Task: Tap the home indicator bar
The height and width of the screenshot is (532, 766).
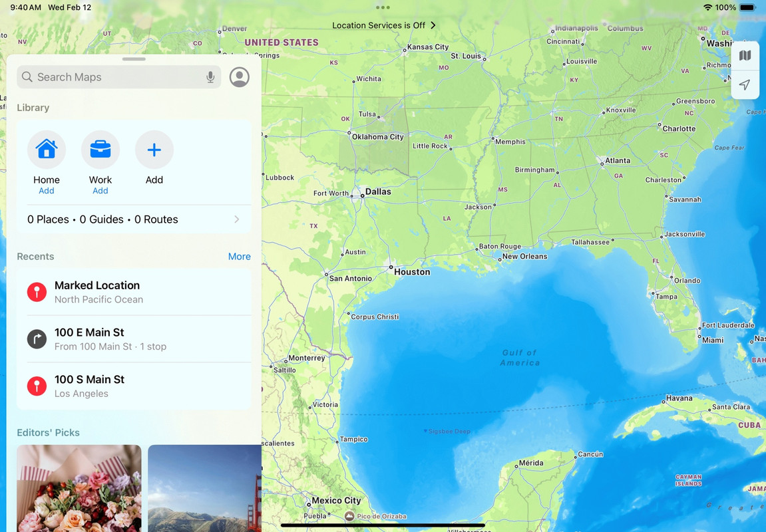Action: [383, 525]
